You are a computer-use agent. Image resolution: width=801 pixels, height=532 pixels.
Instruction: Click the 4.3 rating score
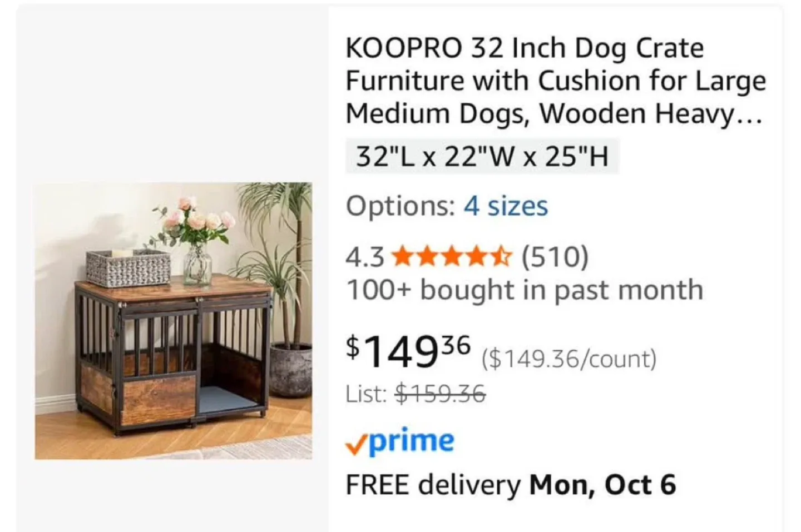coord(364,257)
